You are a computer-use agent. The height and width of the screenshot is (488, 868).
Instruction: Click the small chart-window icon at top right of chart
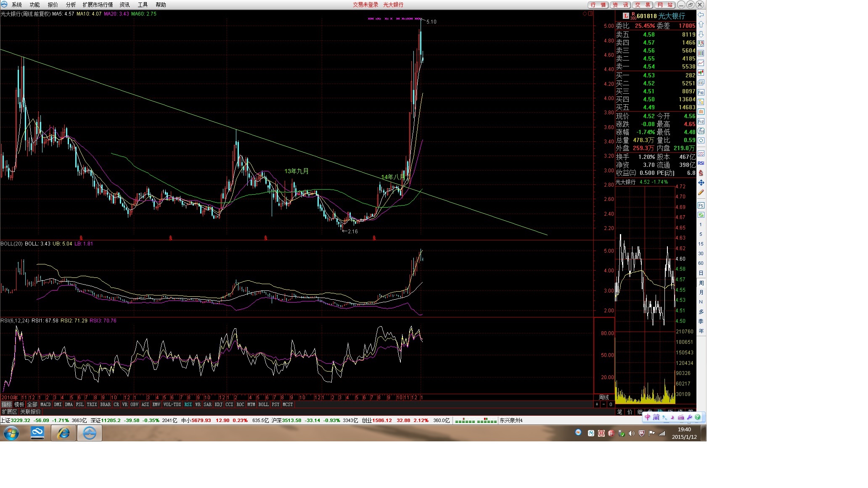[x=590, y=14]
